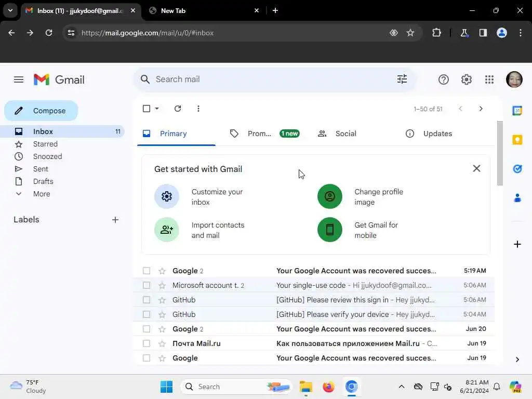The width and height of the screenshot is (532, 399).
Task: Click Change profile image
Action: 362,197
